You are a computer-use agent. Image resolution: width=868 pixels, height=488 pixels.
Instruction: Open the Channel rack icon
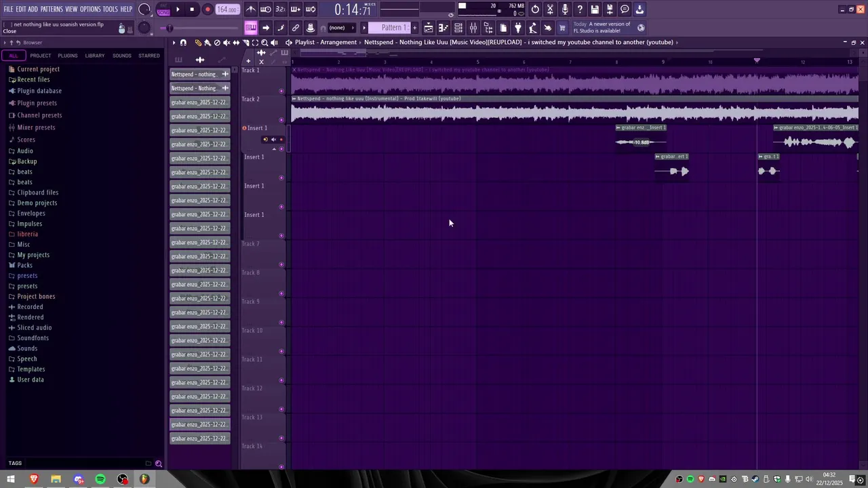458,28
